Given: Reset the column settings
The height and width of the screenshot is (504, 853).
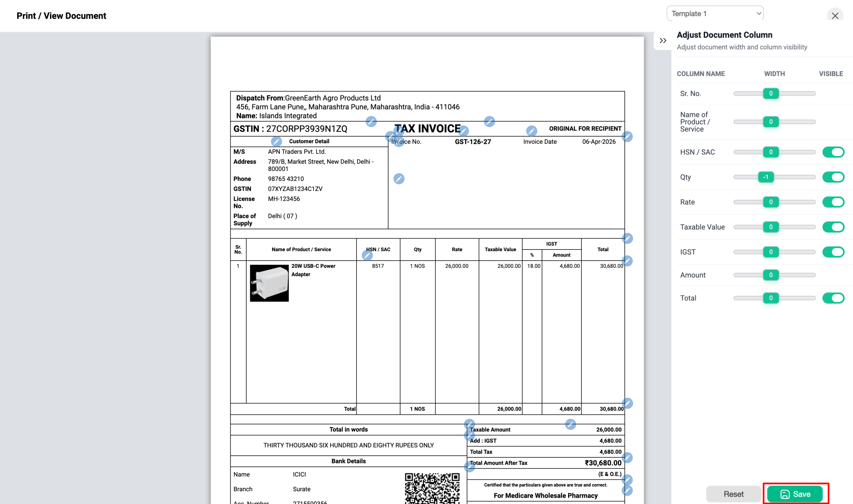Looking at the screenshot, I should coord(733,494).
